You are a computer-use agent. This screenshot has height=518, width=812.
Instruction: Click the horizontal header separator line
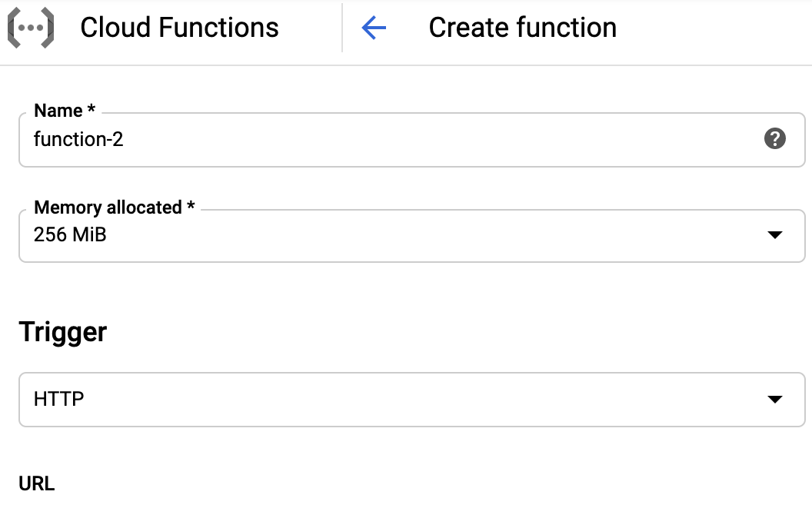pos(406,65)
